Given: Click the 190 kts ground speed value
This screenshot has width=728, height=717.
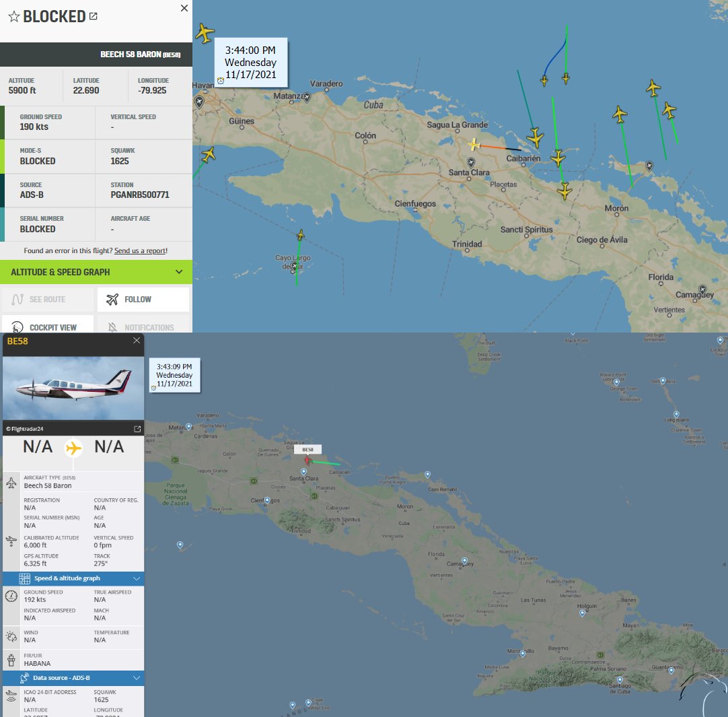Looking at the screenshot, I should [34, 127].
